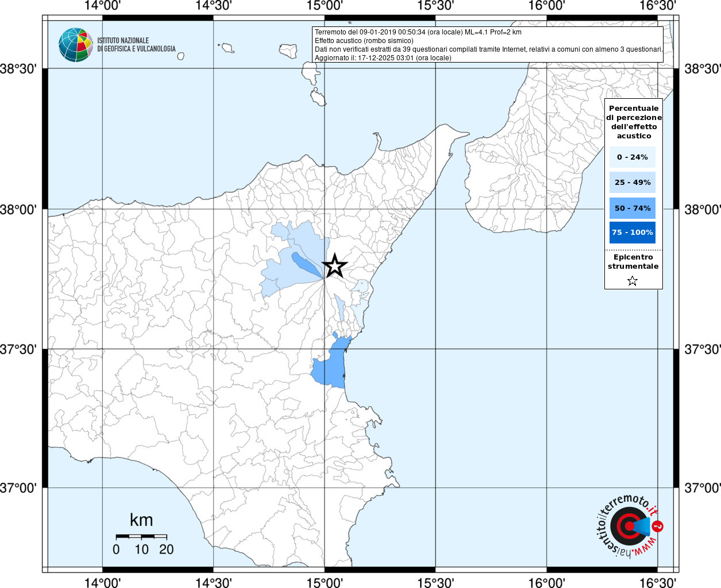Click the epicenter star on the map
The image size is (721, 588).
(334, 266)
